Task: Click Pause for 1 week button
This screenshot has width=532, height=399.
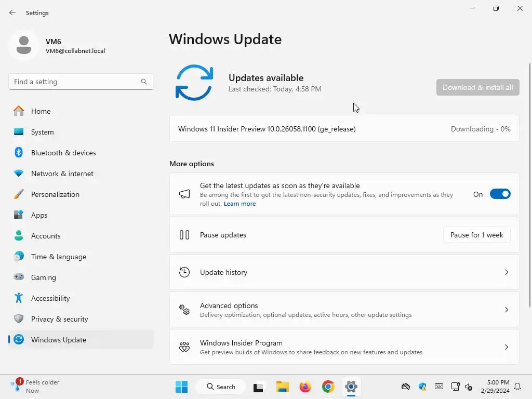Action: pyautogui.click(x=477, y=235)
